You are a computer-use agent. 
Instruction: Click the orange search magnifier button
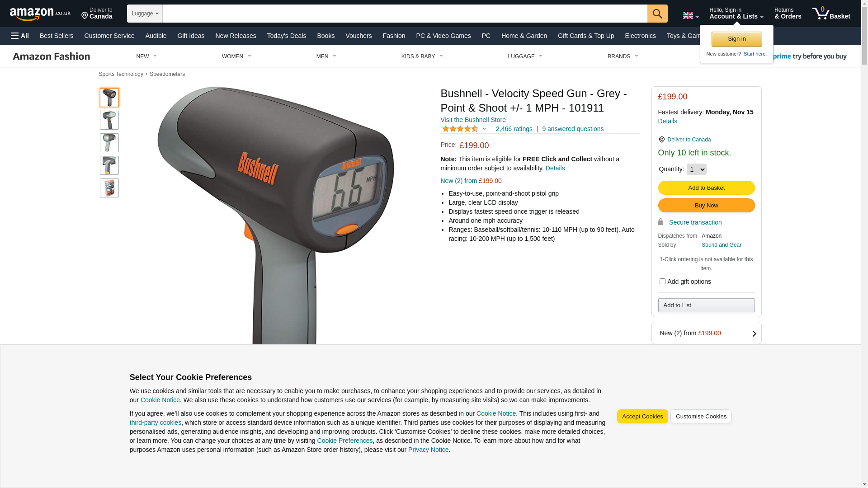[657, 14]
